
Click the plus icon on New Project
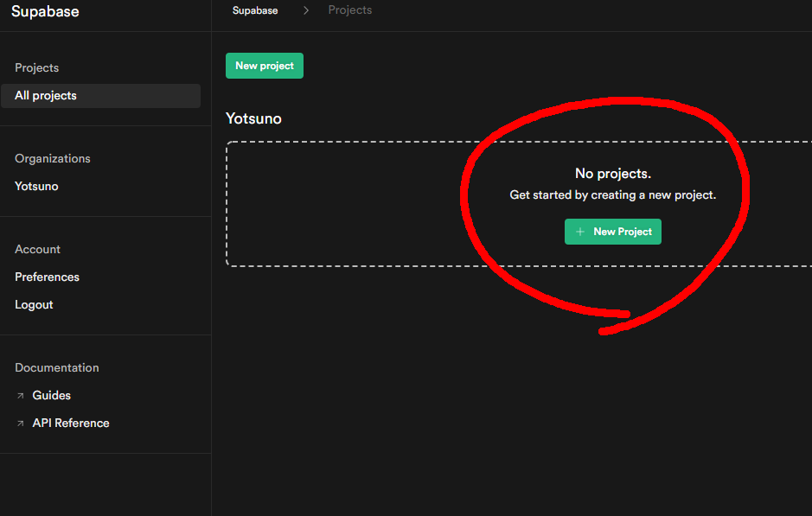point(580,232)
